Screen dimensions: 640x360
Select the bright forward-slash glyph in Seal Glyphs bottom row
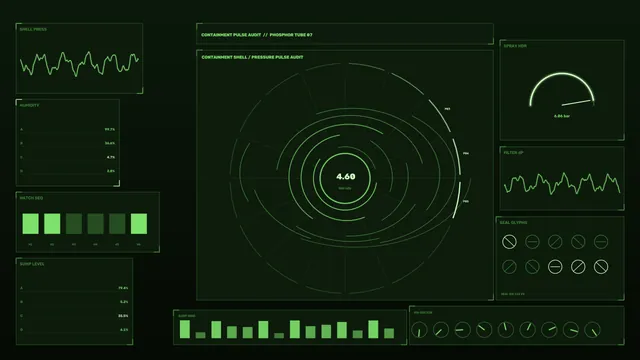[x=578, y=267]
